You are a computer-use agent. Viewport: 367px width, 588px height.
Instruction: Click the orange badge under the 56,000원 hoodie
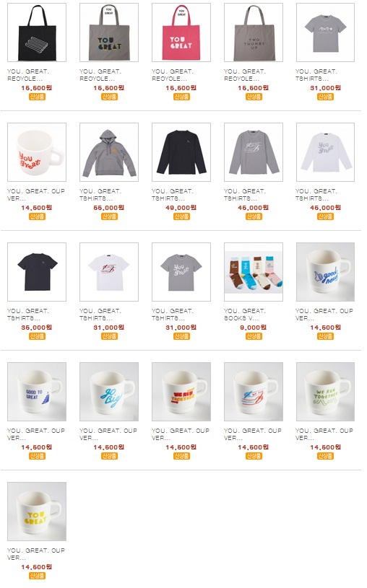click(109, 216)
